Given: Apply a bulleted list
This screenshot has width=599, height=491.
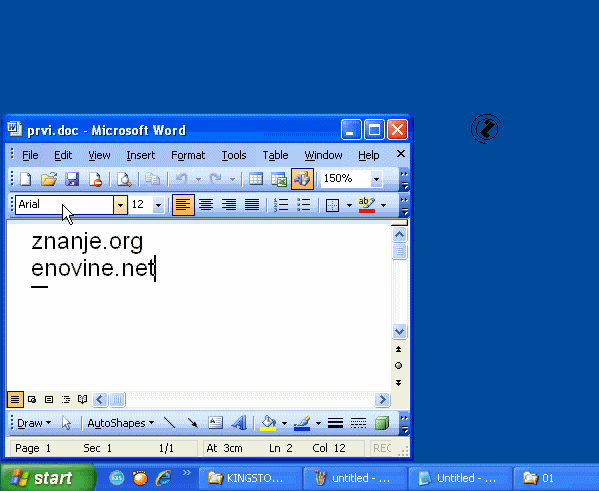Looking at the screenshot, I should click(304, 205).
